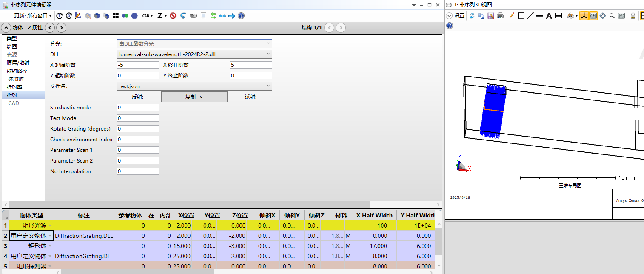This screenshot has width=644, height=274.
Task: Click the overlapping grey and blue cubes icon
Action: (106, 16)
